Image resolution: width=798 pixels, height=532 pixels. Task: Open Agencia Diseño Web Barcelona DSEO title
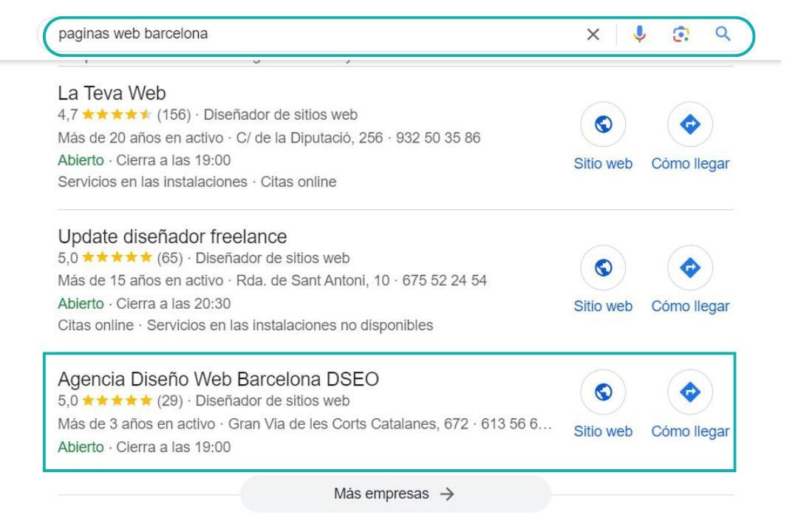point(218,379)
